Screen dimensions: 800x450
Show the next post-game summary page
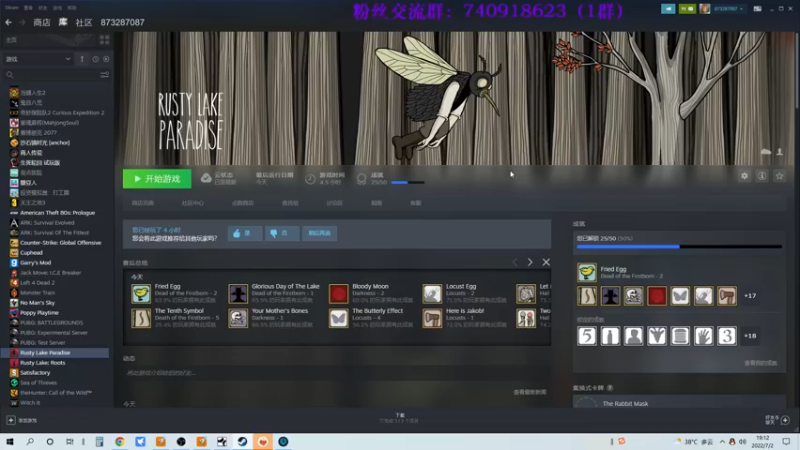click(530, 262)
